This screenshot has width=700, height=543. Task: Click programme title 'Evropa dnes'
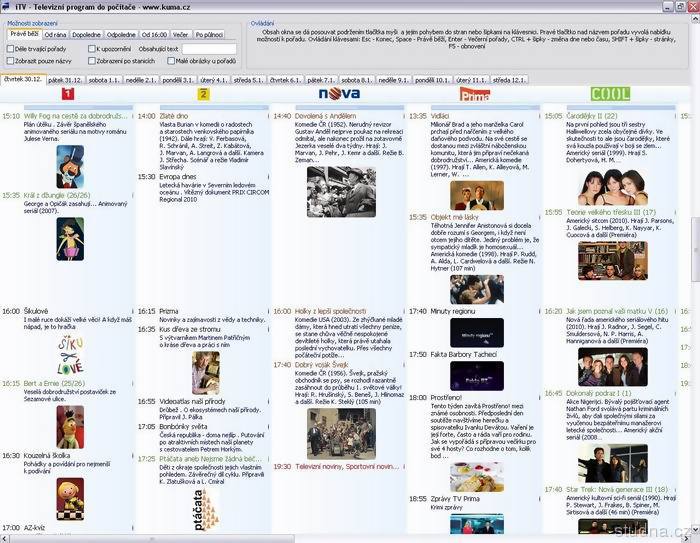pos(178,176)
